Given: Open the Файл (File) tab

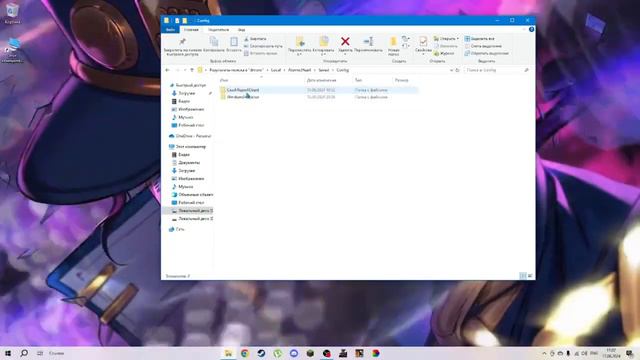Looking at the screenshot, I should tap(171, 30).
